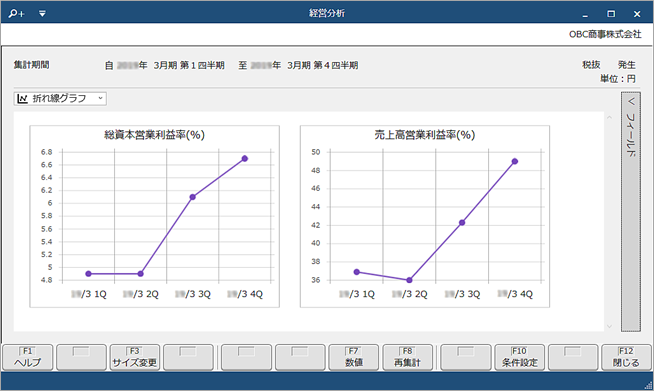
Task: Click the scroll up arrow of the chart area
Action: click(x=609, y=118)
